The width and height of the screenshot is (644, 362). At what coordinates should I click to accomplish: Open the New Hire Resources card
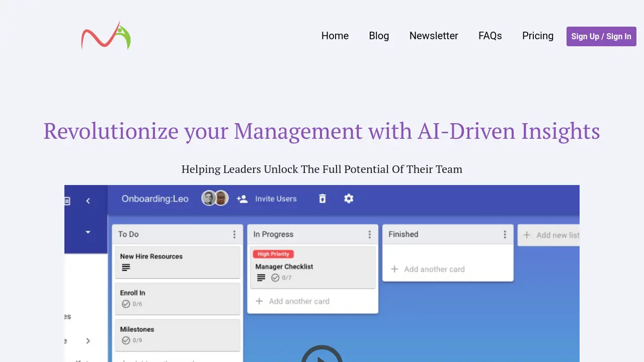(177, 262)
